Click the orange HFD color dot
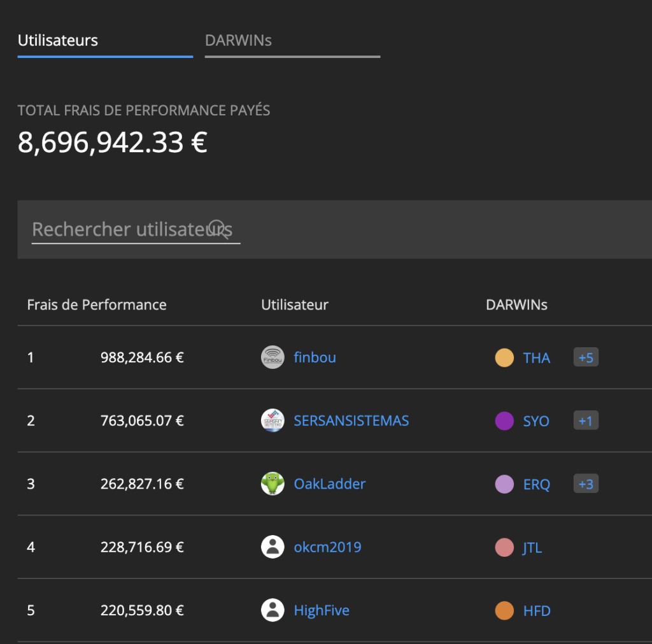Viewport: 652px width, 644px height. pyautogui.click(x=504, y=611)
